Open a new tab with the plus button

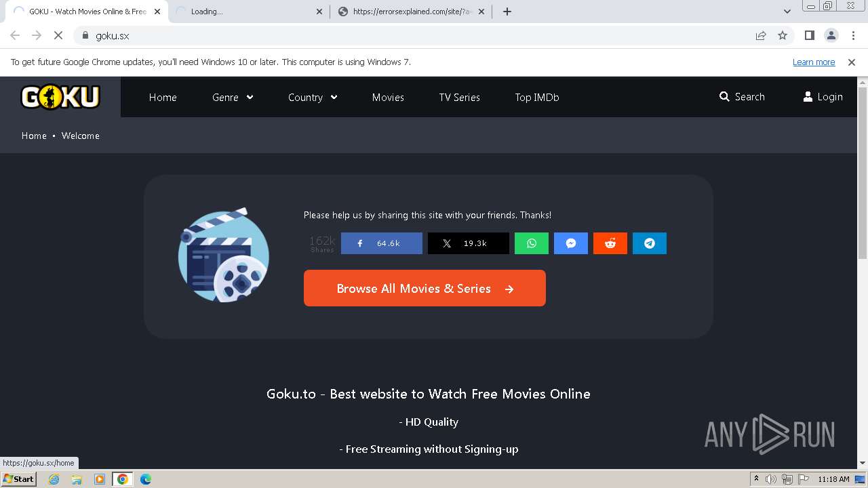pos(507,12)
